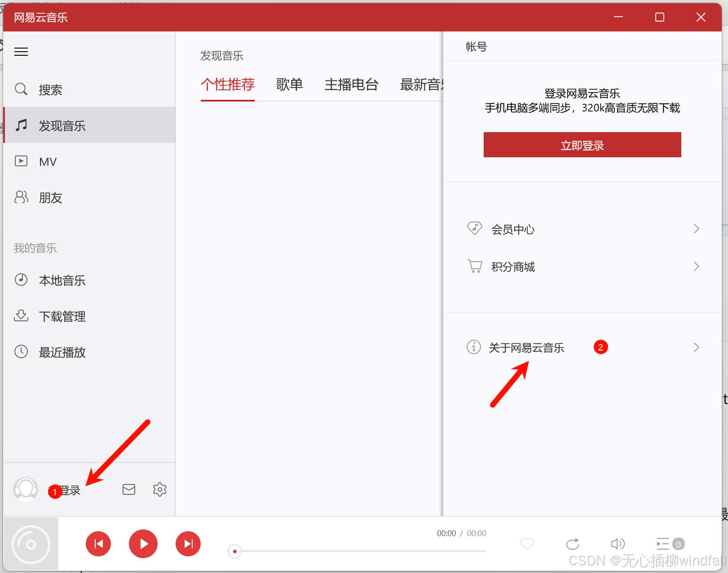
Task: Click the 会员中心 text label
Action: [513, 230]
